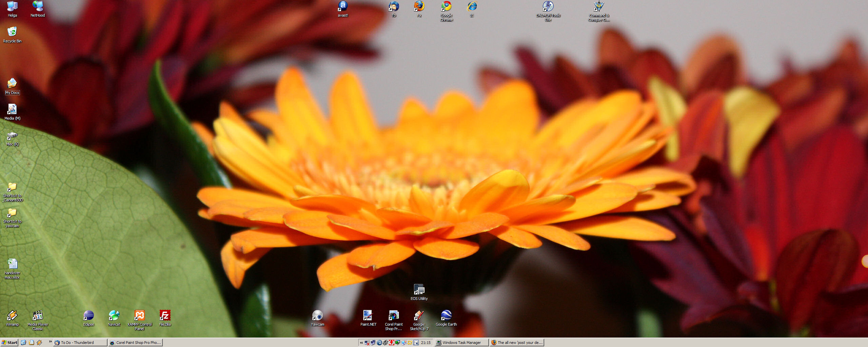868x347 pixels.
Task: Launch the Corel Paint Shop Pro desktop shortcut
Action: coord(394,320)
